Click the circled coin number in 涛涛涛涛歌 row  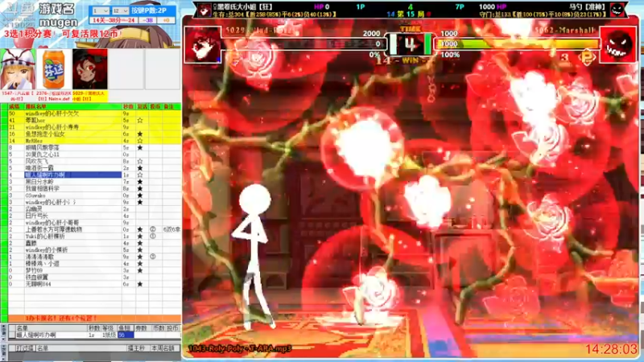(x=153, y=257)
